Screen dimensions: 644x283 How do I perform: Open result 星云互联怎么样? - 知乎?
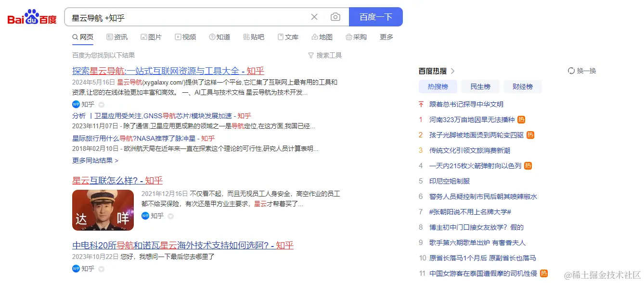117,181
